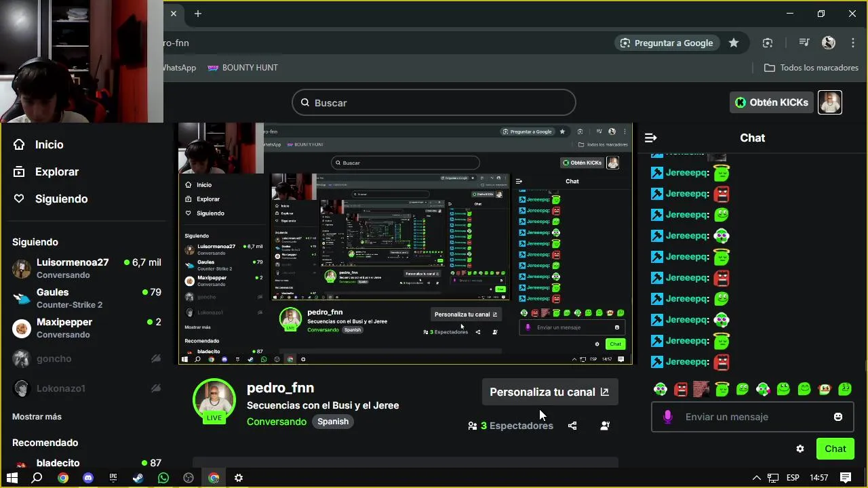Image resolution: width=868 pixels, height=488 pixels.
Task: Open offline Lokonazo1 channel
Action: (87, 388)
